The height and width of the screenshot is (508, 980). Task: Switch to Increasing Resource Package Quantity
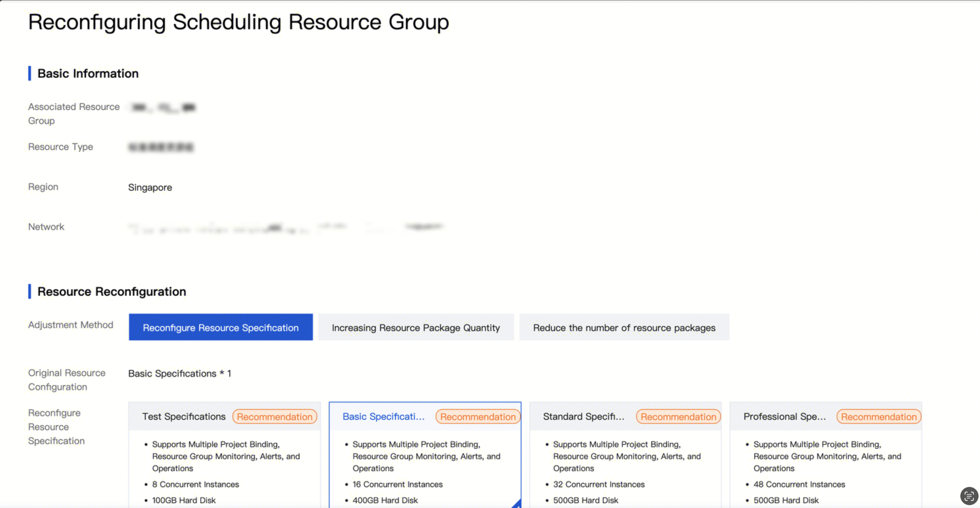pos(415,328)
